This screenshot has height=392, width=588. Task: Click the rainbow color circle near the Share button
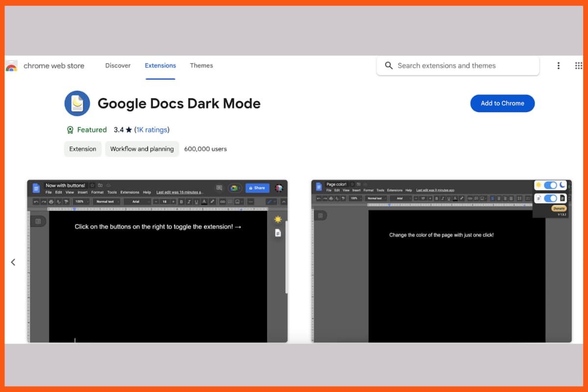(x=235, y=188)
